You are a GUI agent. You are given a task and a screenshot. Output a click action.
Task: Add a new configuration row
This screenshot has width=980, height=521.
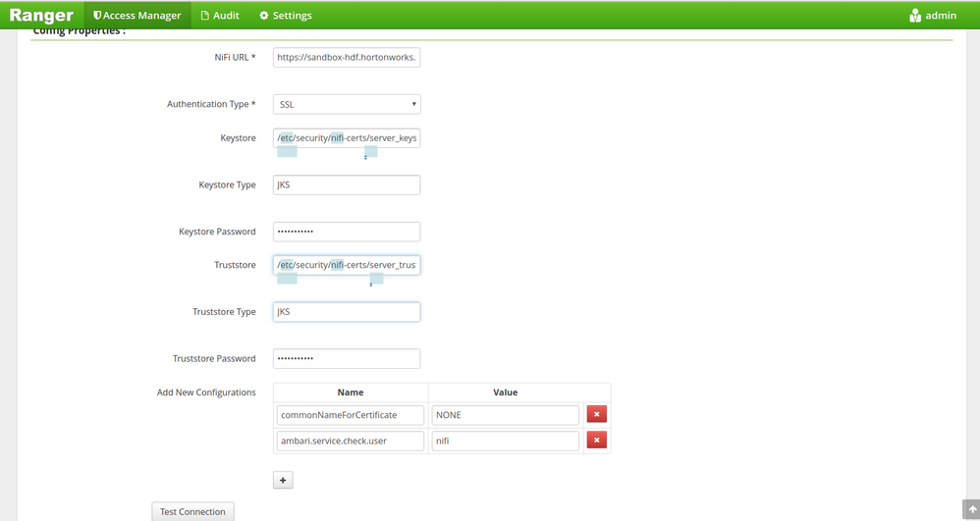[283, 480]
